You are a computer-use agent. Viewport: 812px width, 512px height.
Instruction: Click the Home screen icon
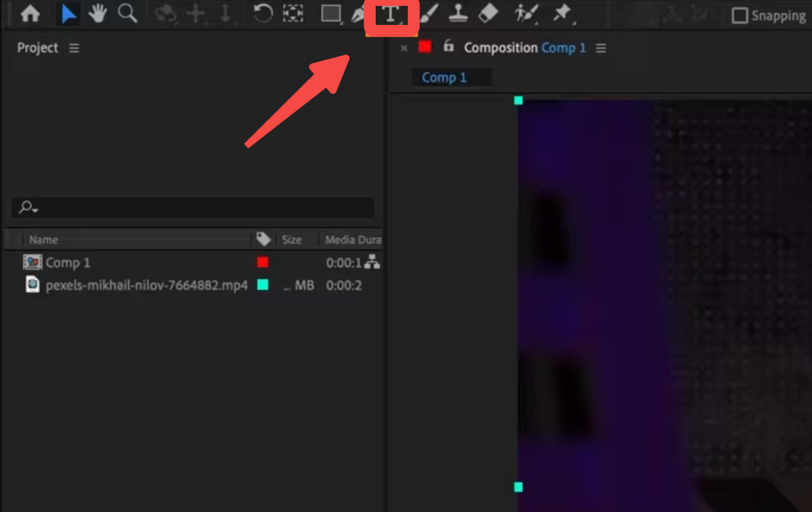[x=30, y=15]
